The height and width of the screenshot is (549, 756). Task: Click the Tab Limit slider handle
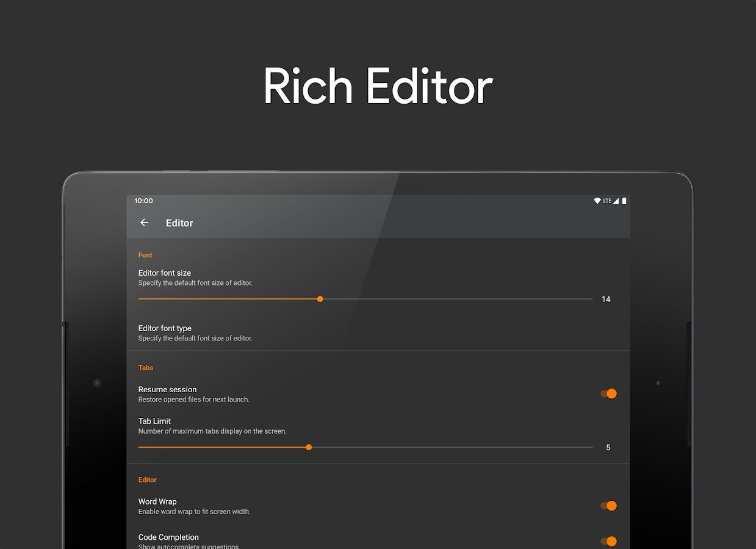tap(309, 447)
